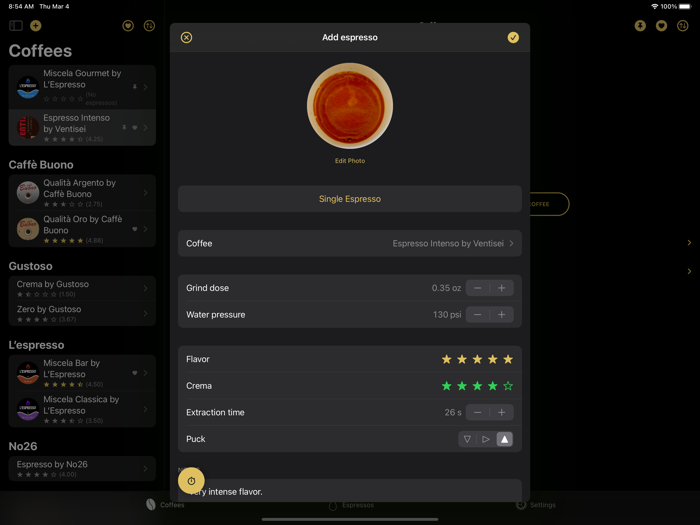Open Qualità Oro by Caffè Buono
700x525 pixels.
click(x=82, y=229)
